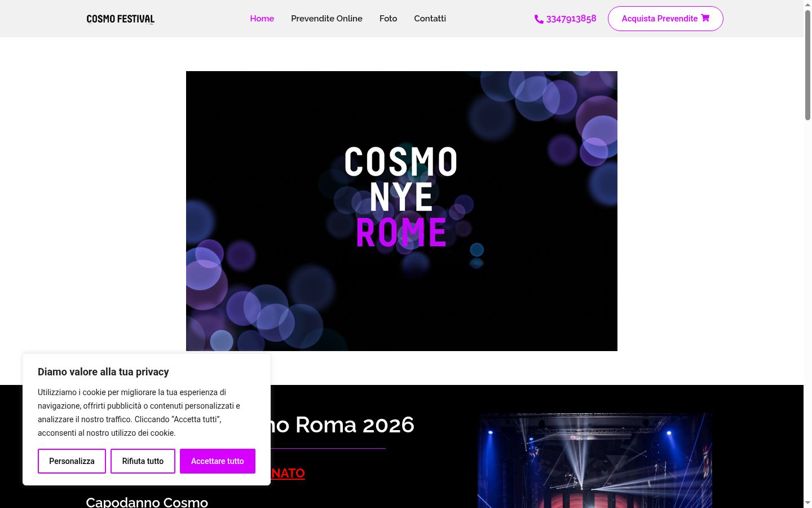Click the Cosmo NYE Rome banner image
This screenshot has width=812, height=508.
click(401, 211)
